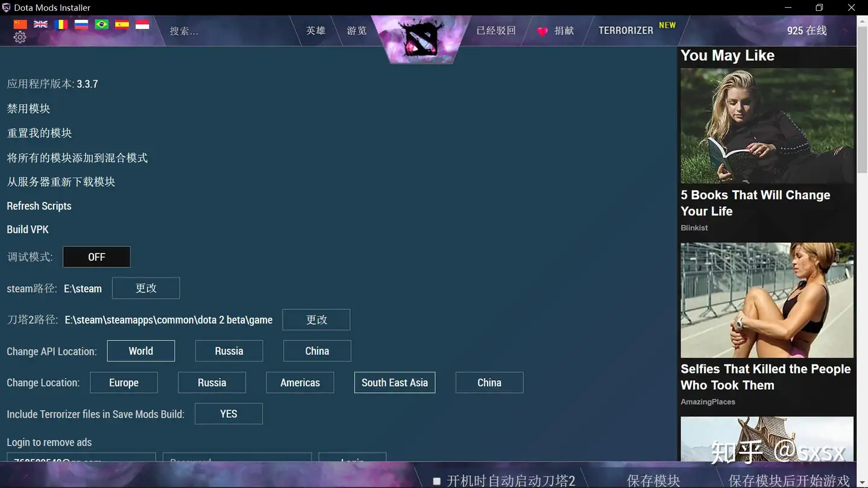
Task: Click 禁用模块 link
Action: pyautogui.click(x=28, y=108)
